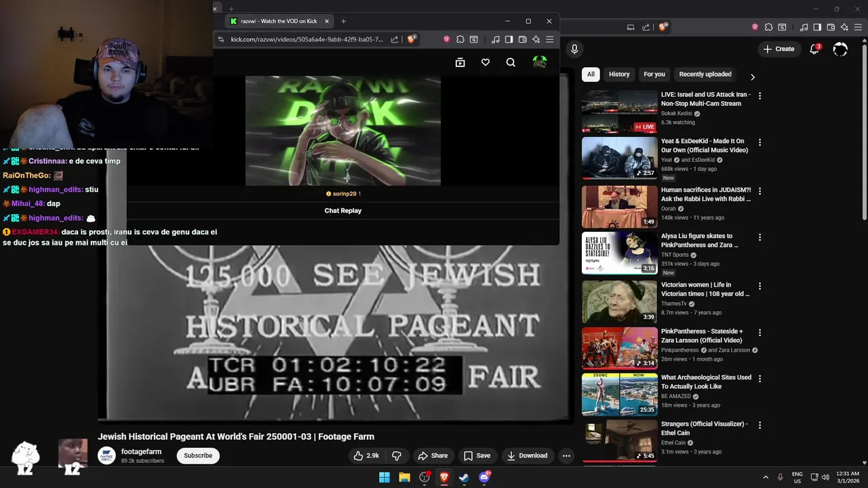Image resolution: width=868 pixels, height=488 pixels.
Task: View site settings icon left of kick.com URL
Action: [x=221, y=39]
